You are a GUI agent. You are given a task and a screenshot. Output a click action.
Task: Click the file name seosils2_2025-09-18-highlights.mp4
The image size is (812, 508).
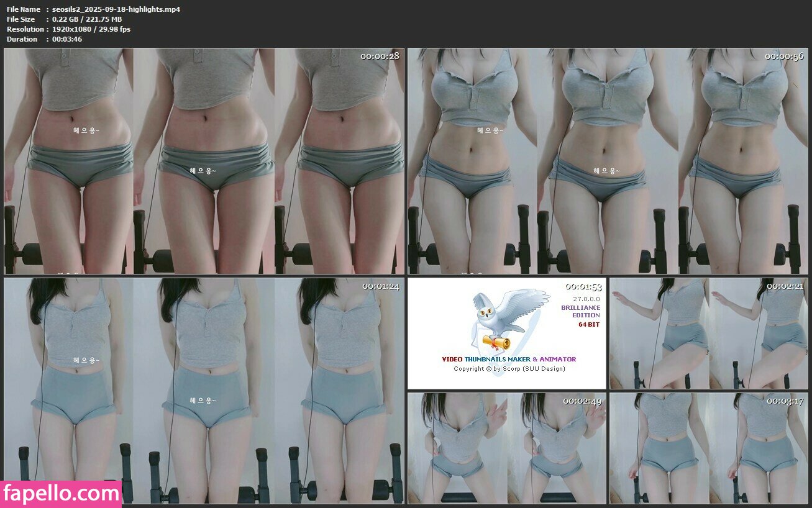point(116,9)
